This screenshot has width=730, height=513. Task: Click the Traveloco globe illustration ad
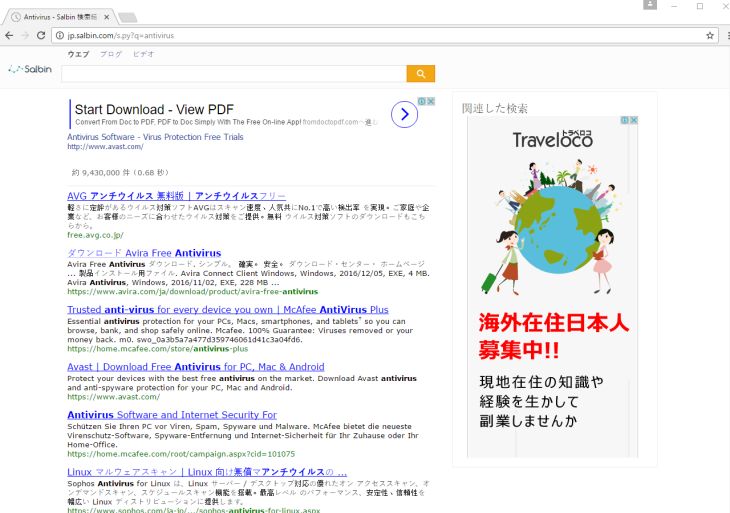tap(553, 227)
